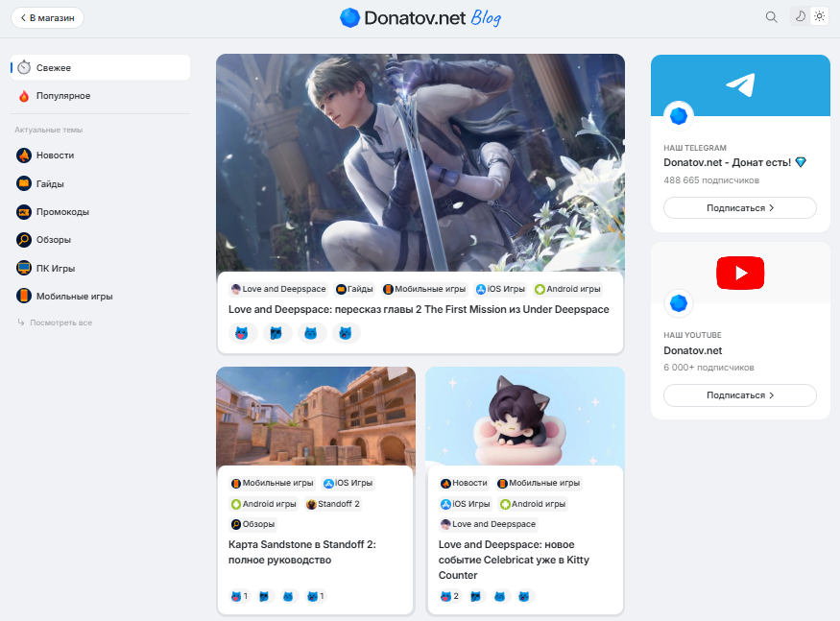Select the 'Популярное' feed tab
Screen dimensions: 840x621
[100, 96]
